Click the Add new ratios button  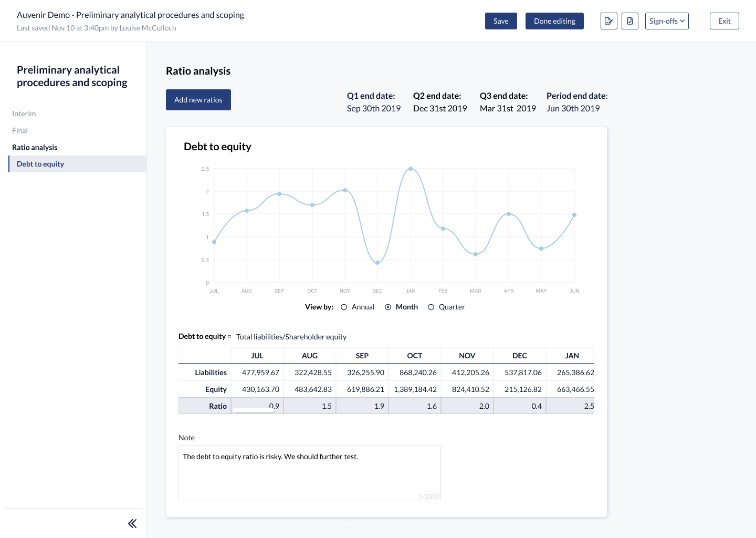tap(198, 100)
